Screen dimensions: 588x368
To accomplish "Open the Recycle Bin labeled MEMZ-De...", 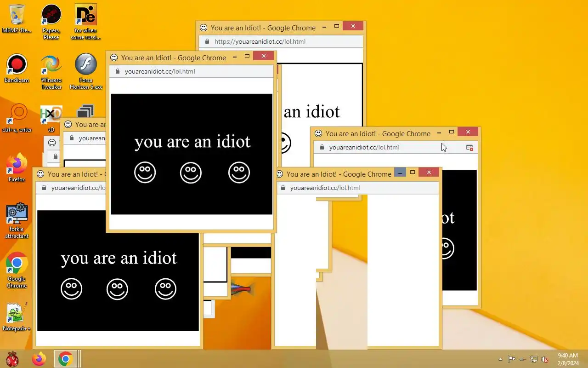I will (x=17, y=18).
